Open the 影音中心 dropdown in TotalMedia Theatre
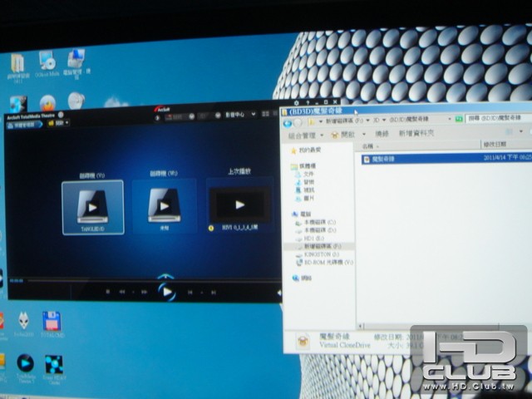 coord(240,115)
